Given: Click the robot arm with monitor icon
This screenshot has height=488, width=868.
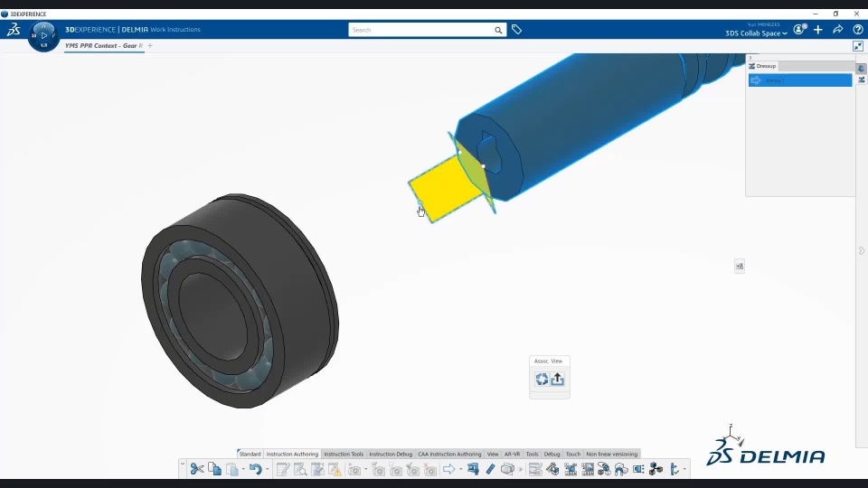Looking at the screenshot, I should click(x=552, y=469).
